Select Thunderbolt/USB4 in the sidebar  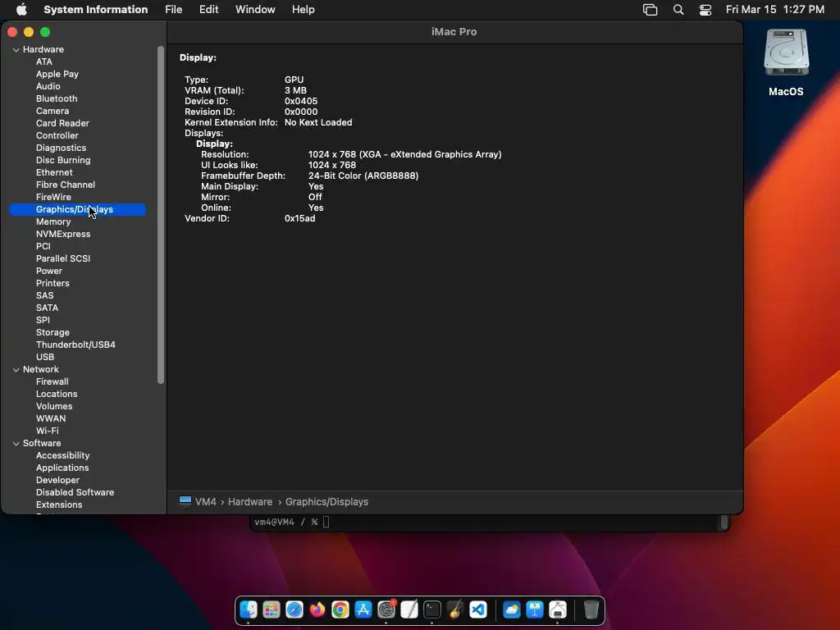click(x=75, y=345)
